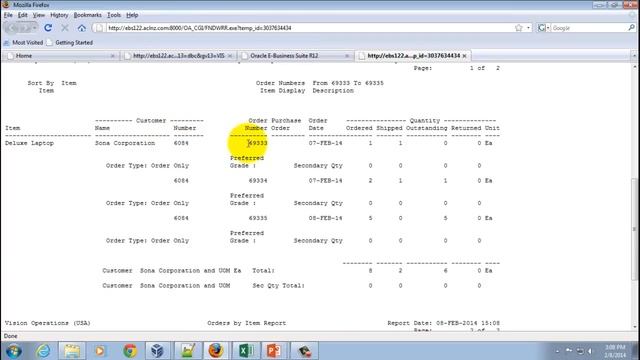
Task: Click the Sona Corporation customer name in the 69333 row
Action: tap(125, 143)
